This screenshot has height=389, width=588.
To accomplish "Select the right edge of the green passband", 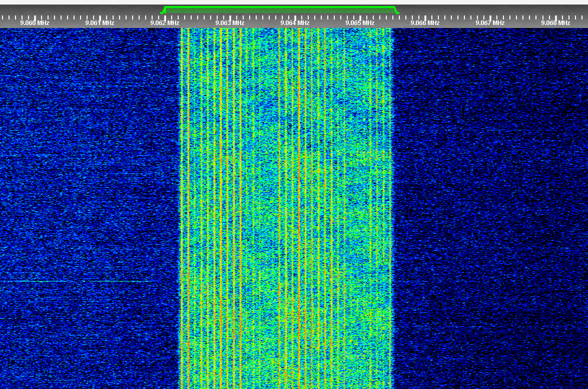I will 396,10.
